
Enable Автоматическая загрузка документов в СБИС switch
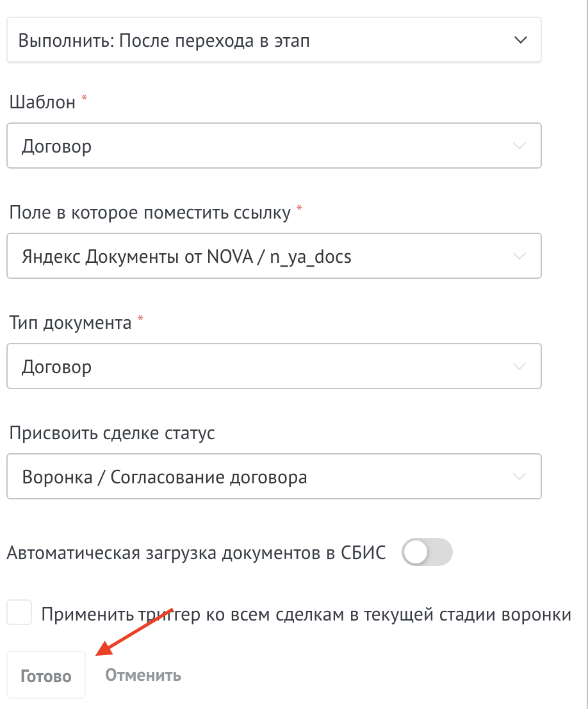(x=427, y=552)
